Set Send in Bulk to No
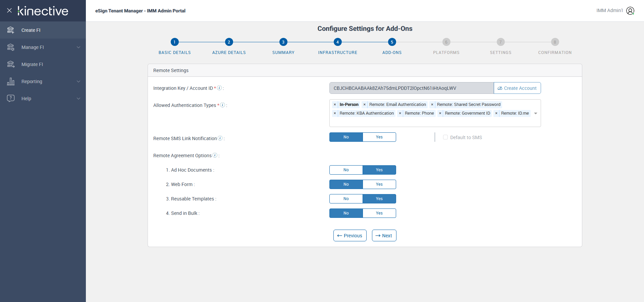Screen dimensions: 644x302 tap(346, 213)
